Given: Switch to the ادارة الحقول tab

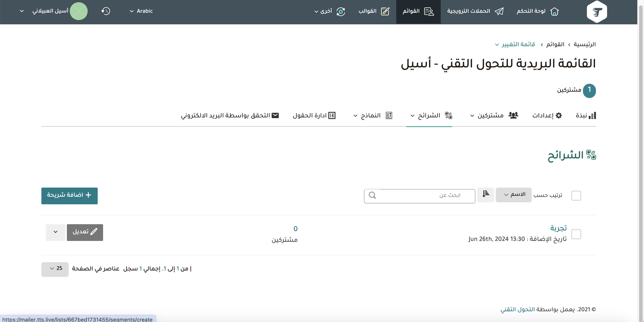Looking at the screenshot, I should [x=314, y=116].
